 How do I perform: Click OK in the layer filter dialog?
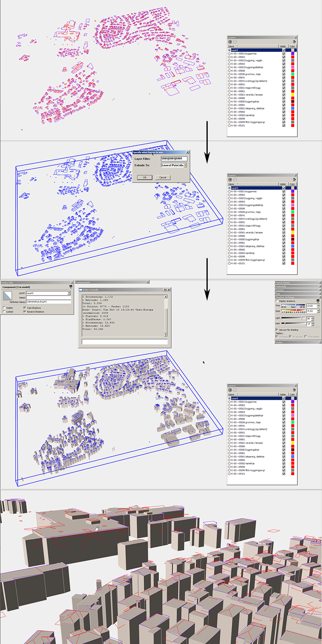(144, 177)
